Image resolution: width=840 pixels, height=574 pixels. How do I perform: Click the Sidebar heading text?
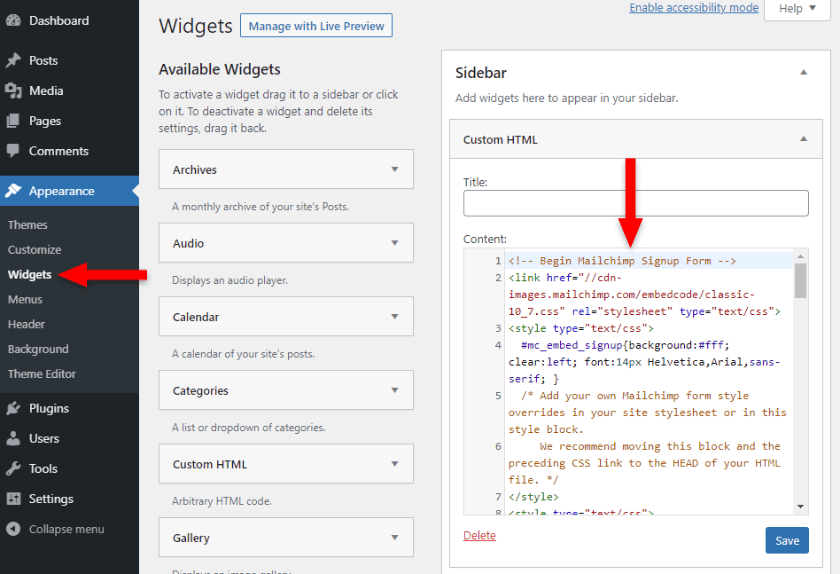[481, 73]
